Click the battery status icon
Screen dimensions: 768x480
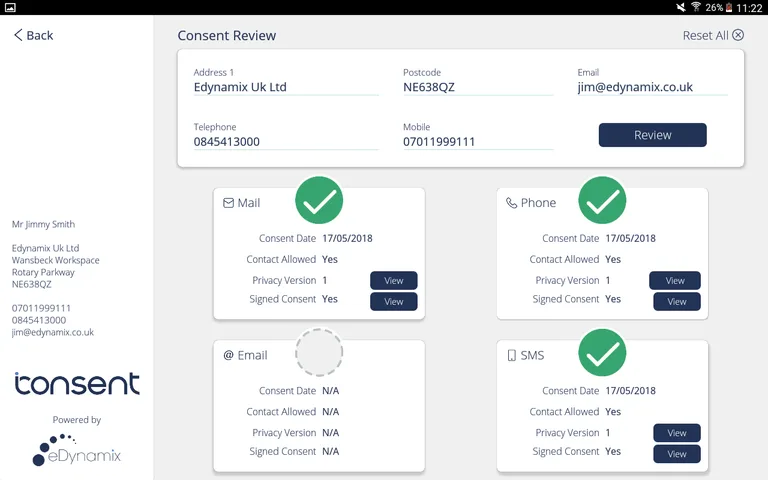point(729,7)
